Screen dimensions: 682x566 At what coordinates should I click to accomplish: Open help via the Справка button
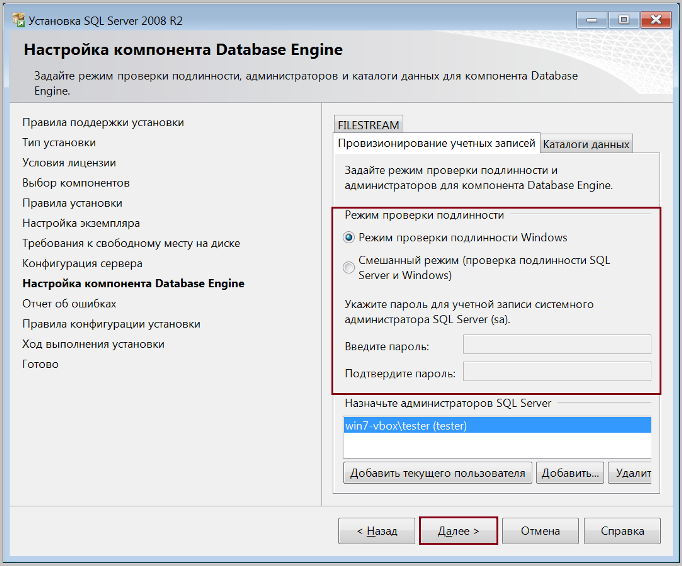(622, 531)
